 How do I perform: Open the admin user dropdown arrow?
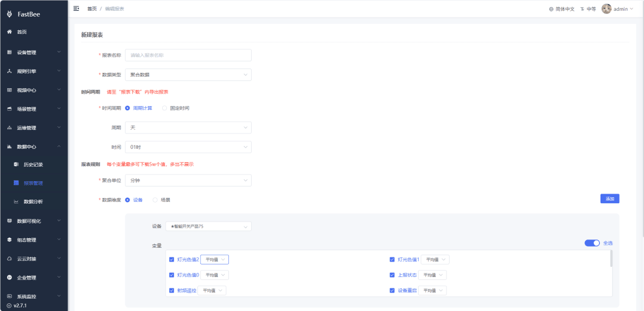(631, 8)
